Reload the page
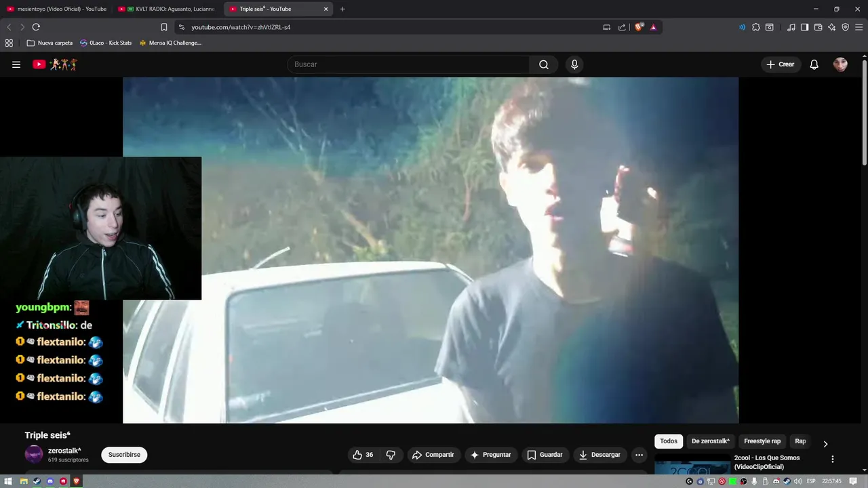The height and width of the screenshot is (488, 868). tap(36, 27)
